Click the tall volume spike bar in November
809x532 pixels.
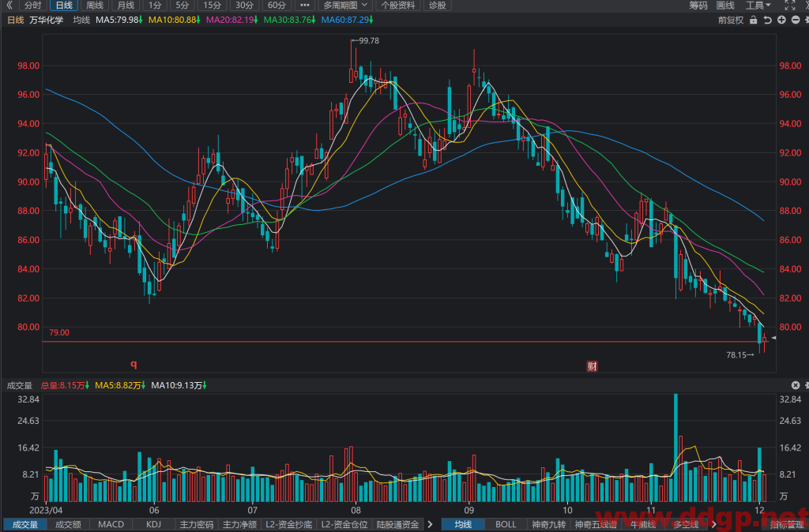point(675,448)
